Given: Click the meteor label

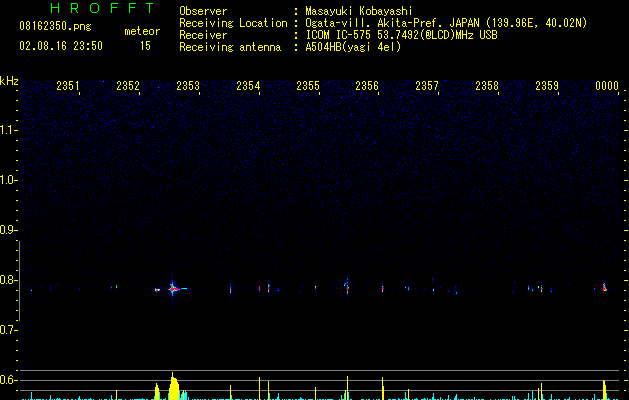Looking at the screenshot, I should pyautogui.click(x=142, y=31).
